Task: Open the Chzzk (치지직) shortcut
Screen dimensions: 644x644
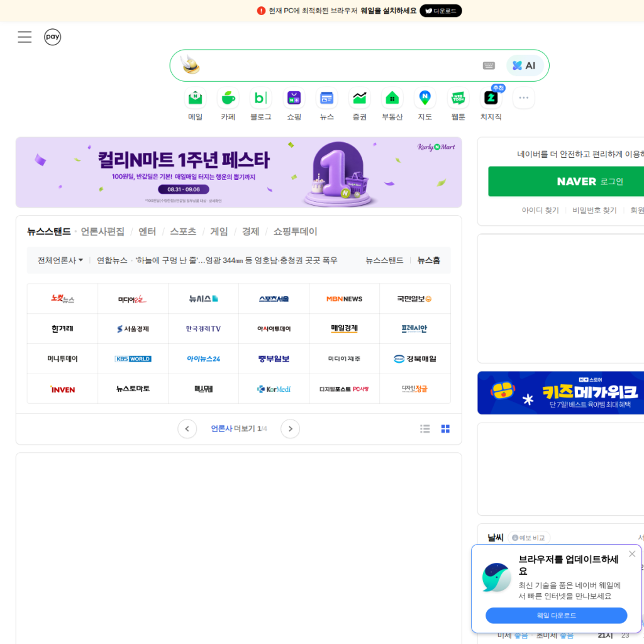Action: click(491, 104)
